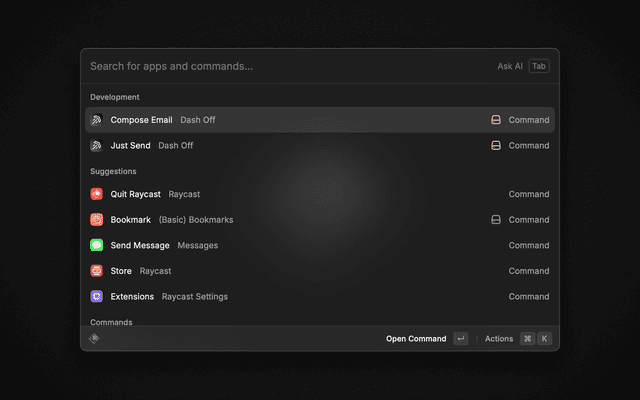
Task: Click the Bookmark command icon
Action: click(97, 220)
